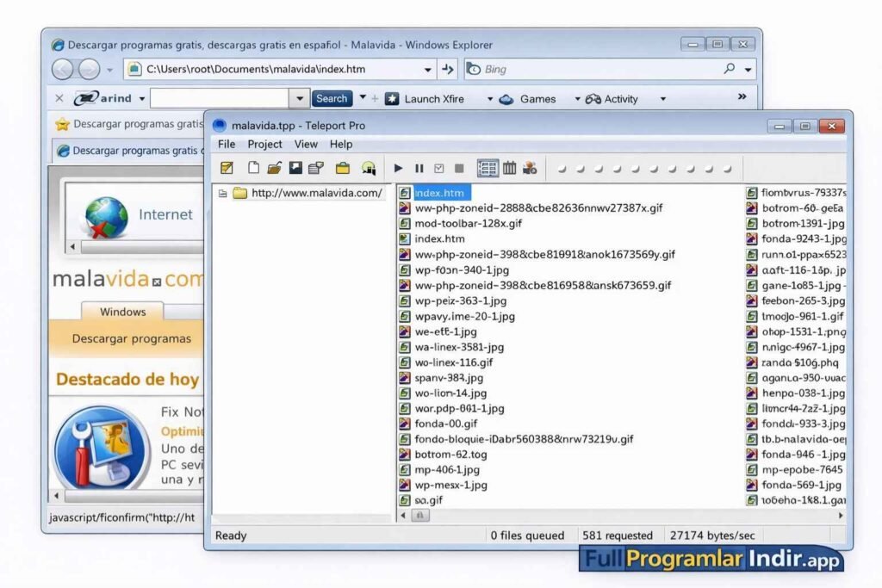Stop the Teleport Pro project download
This screenshot has height=588, width=882.
[459, 169]
